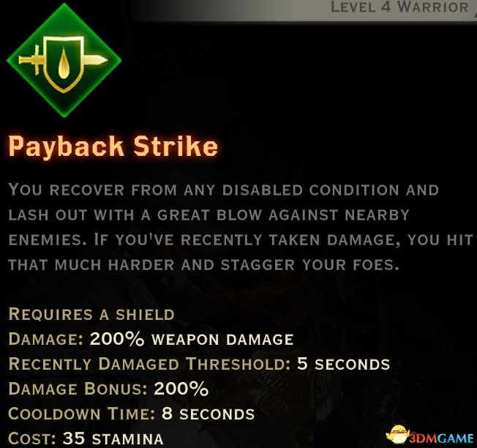Click the Cost 35 stamina line
The image size is (477, 448).
pyautogui.click(x=86, y=438)
